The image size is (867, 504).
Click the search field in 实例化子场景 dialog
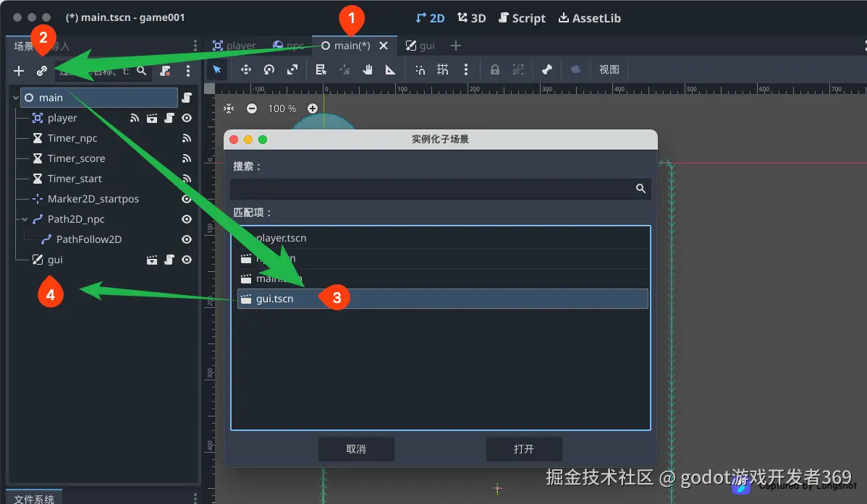(x=440, y=189)
